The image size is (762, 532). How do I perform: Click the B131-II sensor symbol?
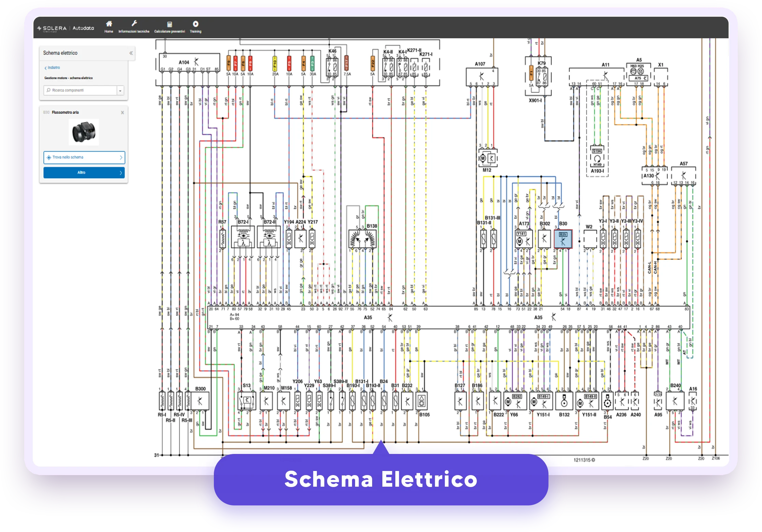coord(483,239)
